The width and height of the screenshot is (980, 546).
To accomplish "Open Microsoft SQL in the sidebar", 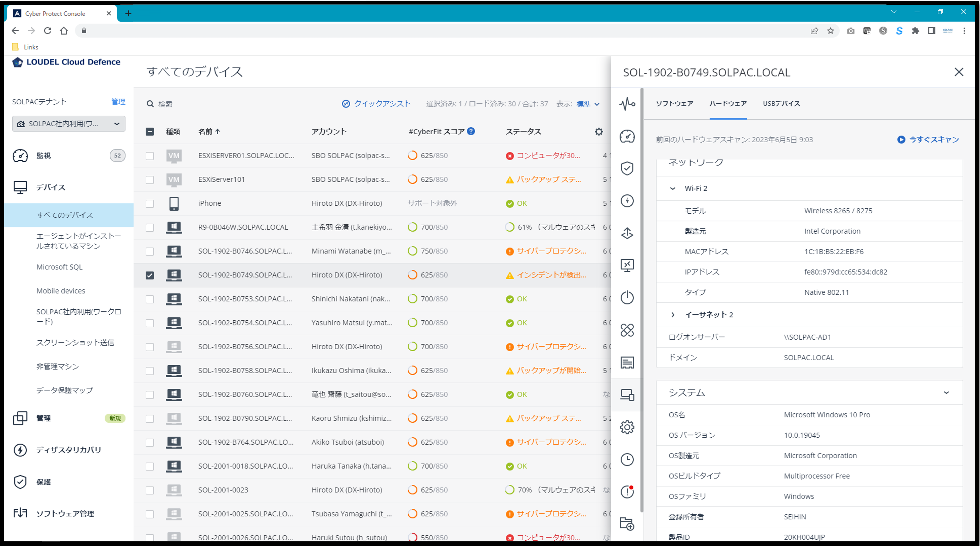I will tap(59, 267).
